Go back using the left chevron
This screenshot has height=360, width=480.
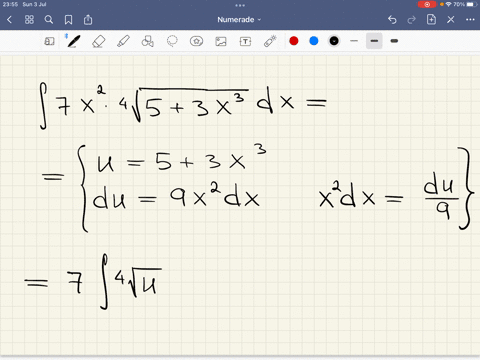click(9, 20)
